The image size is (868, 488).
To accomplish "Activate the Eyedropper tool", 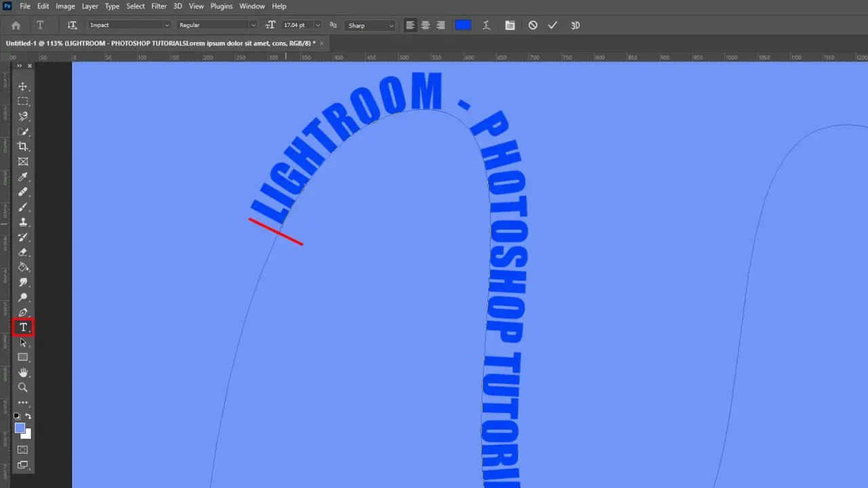I will (23, 177).
